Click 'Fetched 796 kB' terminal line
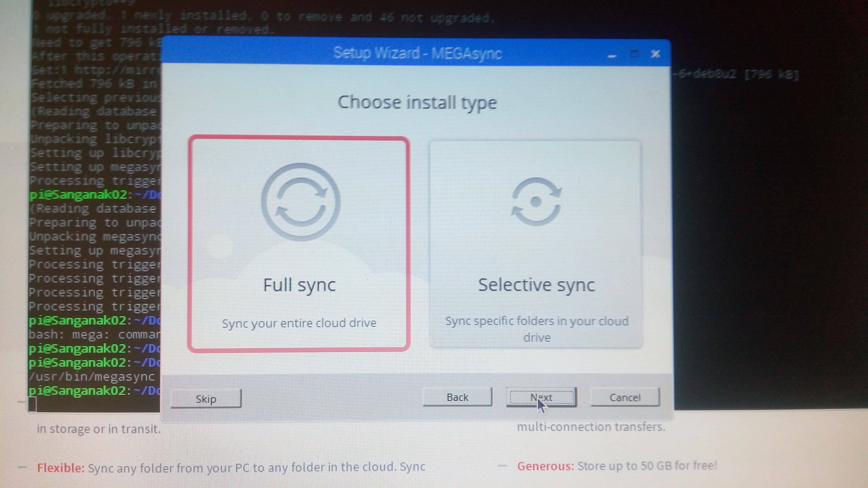868x488 pixels. [x=94, y=83]
